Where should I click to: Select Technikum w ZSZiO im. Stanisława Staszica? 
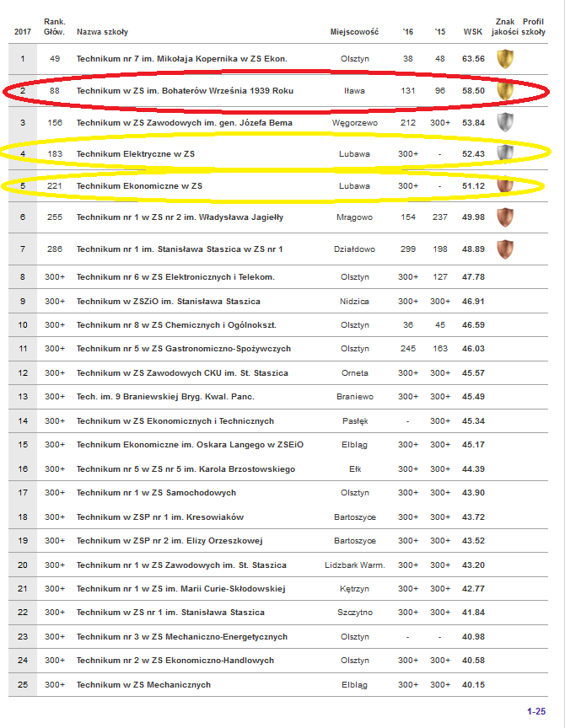[x=169, y=302]
